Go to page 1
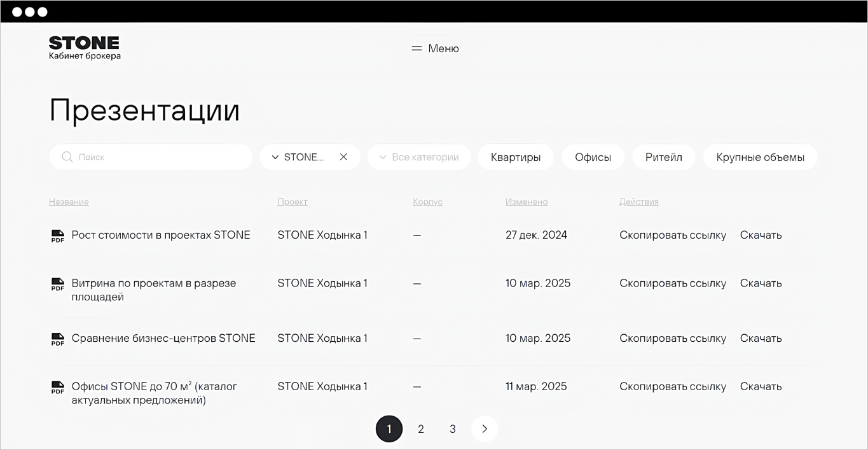Viewport: 868px width, 450px height. click(x=389, y=429)
